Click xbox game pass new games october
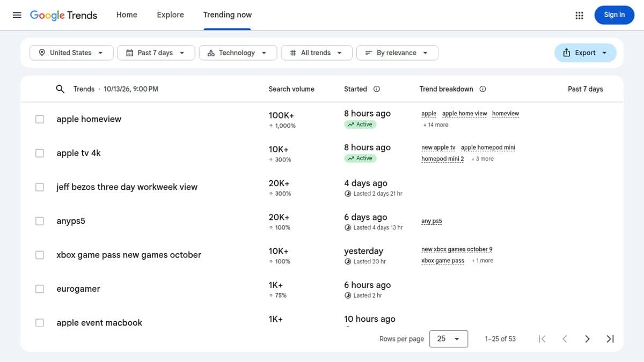Viewport: 644px width, 362px height. pos(129,255)
